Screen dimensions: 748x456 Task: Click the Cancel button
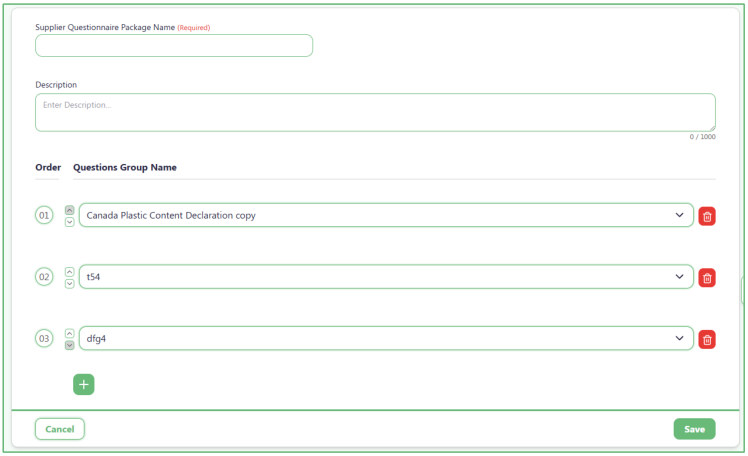pos(60,429)
